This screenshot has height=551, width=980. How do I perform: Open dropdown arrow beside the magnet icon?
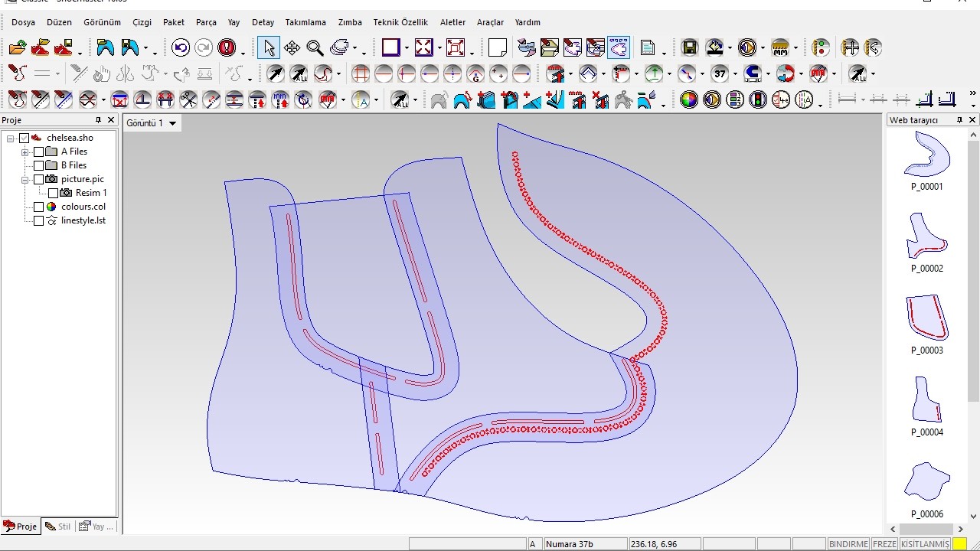coord(768,74)
